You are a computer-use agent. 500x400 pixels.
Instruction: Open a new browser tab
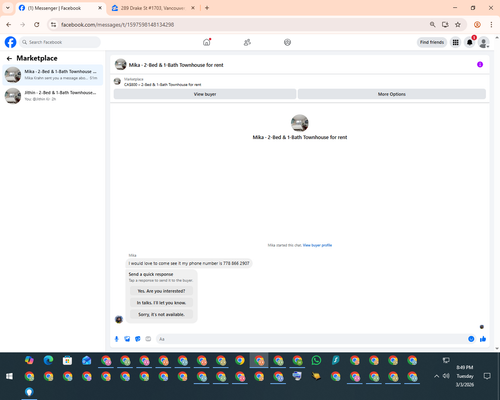click(x=207, y=8)
